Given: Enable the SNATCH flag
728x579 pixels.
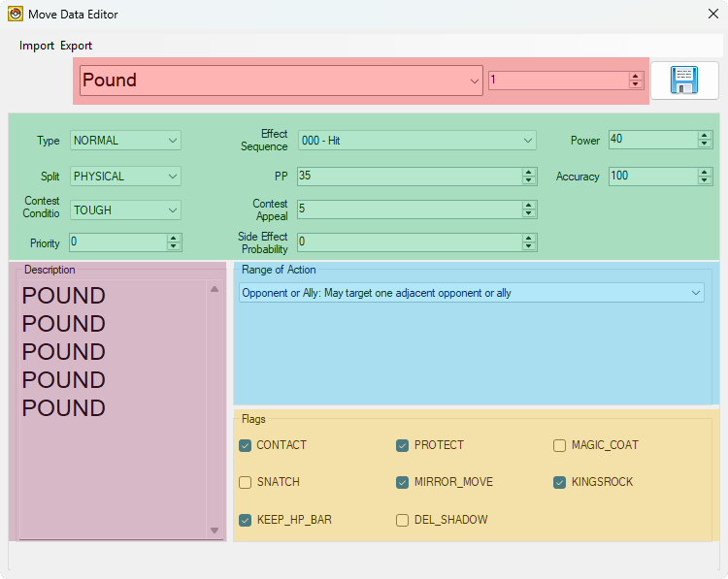Looking at the screenshot, I should click(246, 482).
